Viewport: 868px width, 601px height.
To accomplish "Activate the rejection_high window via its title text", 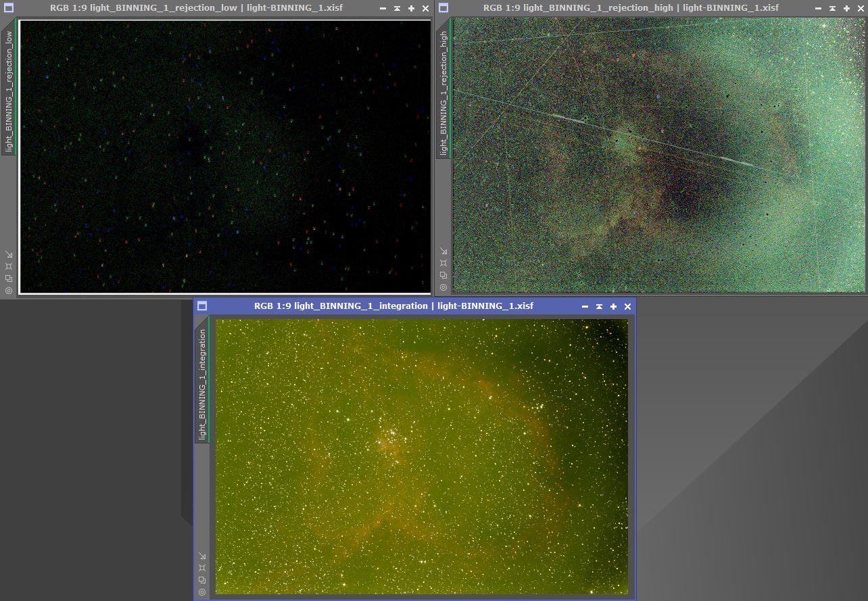I will [631, 8].
